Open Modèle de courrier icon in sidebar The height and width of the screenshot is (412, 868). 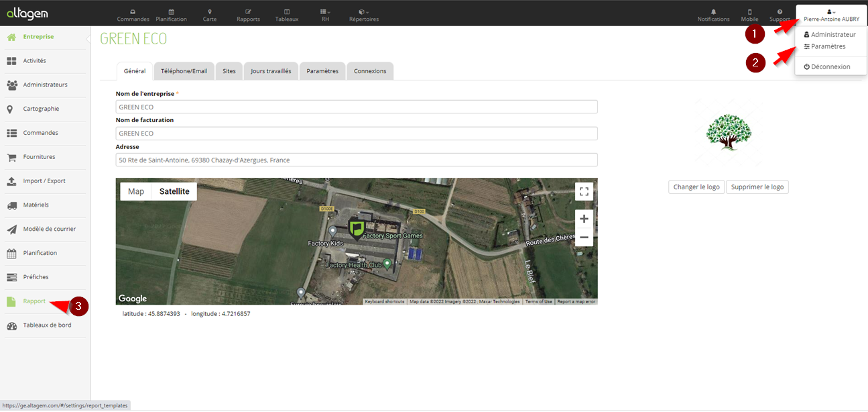click(x=11, y=229)
